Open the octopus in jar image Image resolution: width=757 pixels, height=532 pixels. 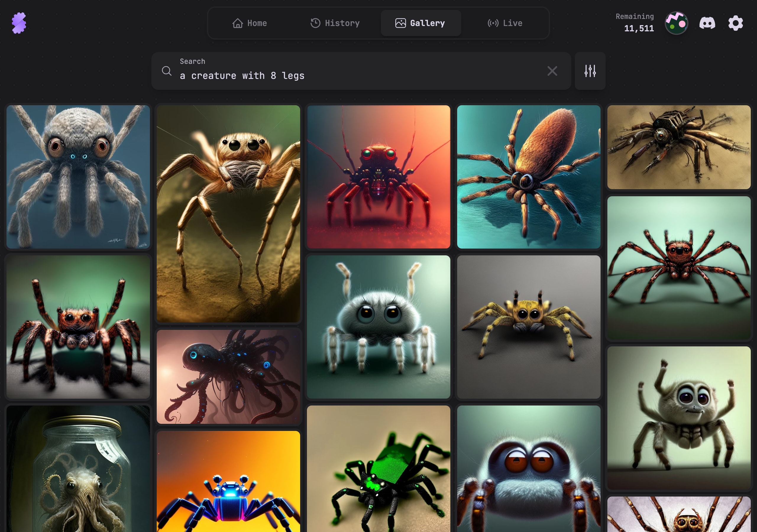point(78,468)
